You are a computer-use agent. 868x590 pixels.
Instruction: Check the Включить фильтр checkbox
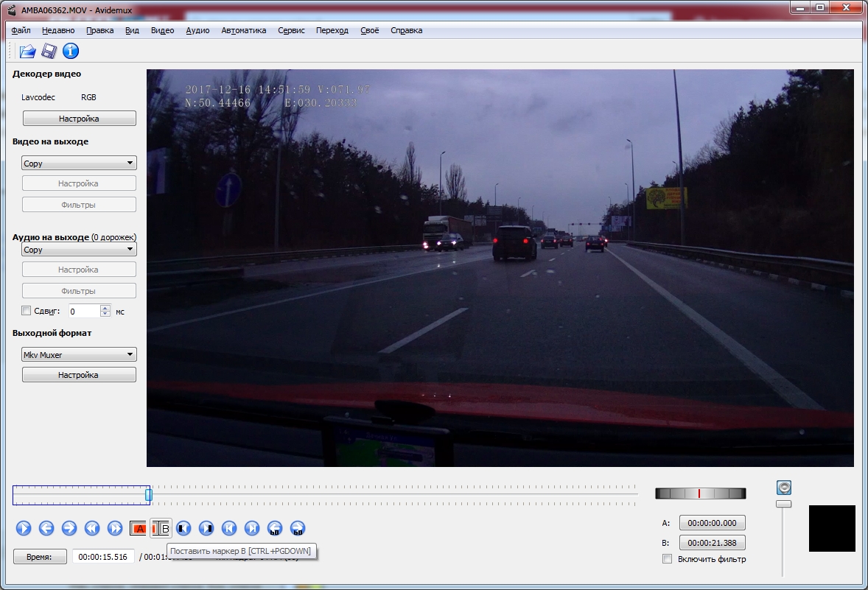[668, 559]
